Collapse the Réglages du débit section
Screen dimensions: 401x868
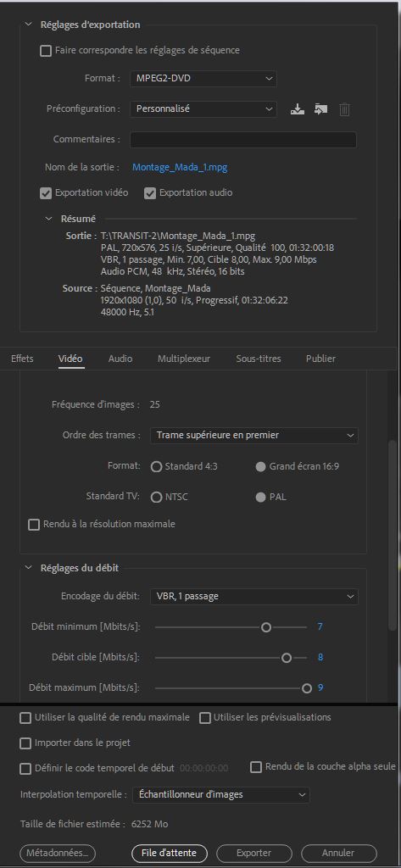(x=28, y=568)
